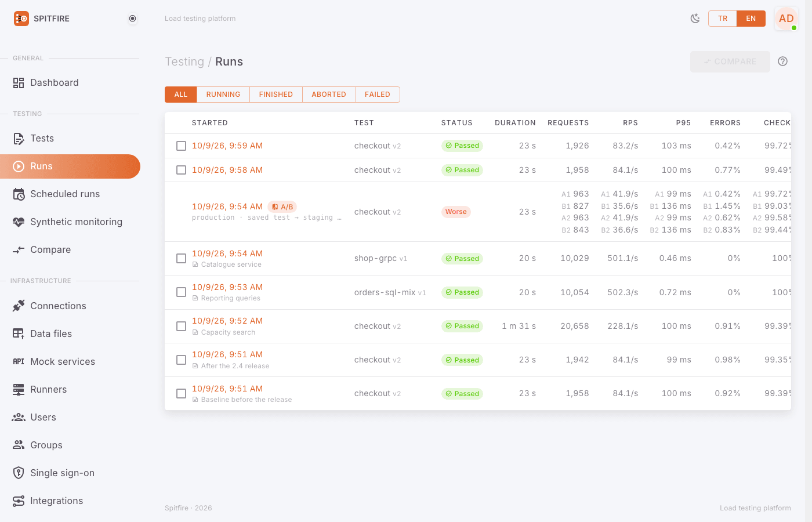
Task: Click the Mock services API icon
Action: (x=19, y=361)
